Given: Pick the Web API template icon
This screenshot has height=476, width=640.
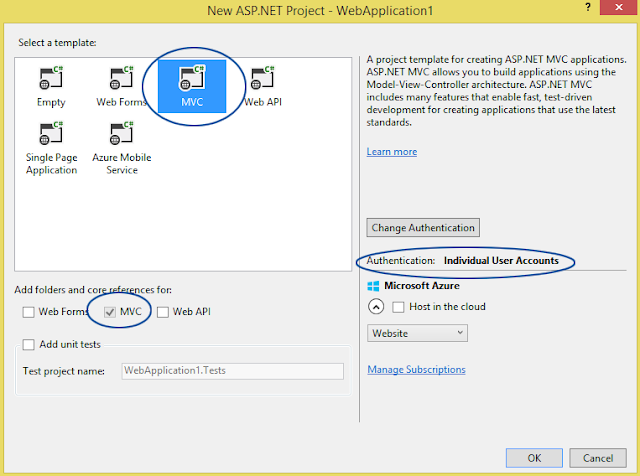Looking at the screenshot, I should pos(262,78).
